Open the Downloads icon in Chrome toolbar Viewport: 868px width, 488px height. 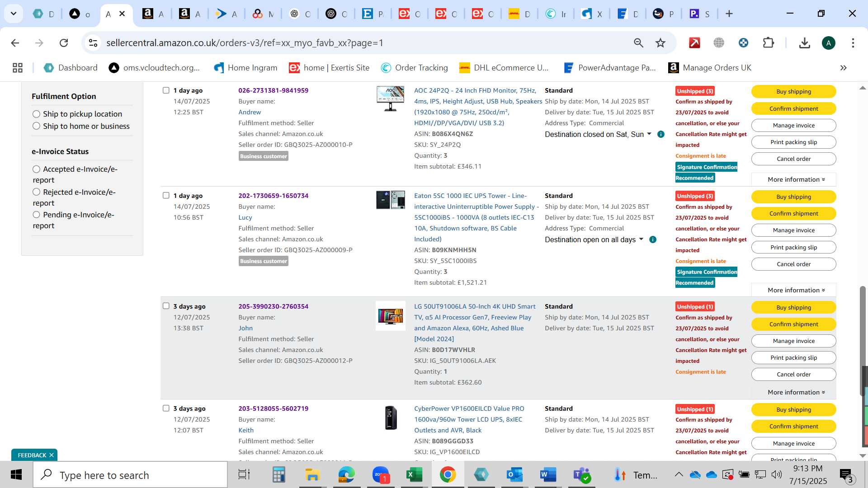pos(804,43)
